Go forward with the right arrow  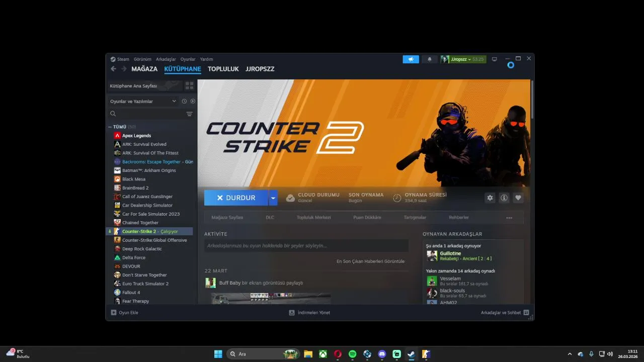pyautogui.click(x=124, y=69)
